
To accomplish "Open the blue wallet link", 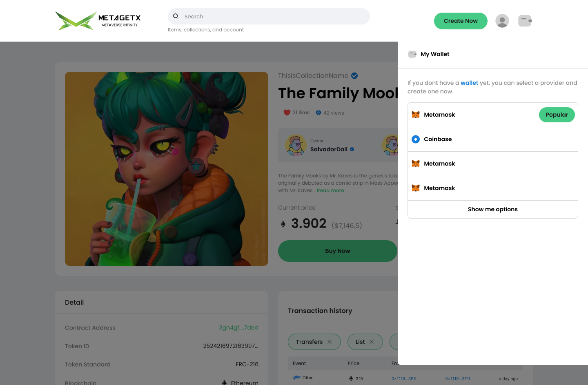I will (x=469, y=83).
